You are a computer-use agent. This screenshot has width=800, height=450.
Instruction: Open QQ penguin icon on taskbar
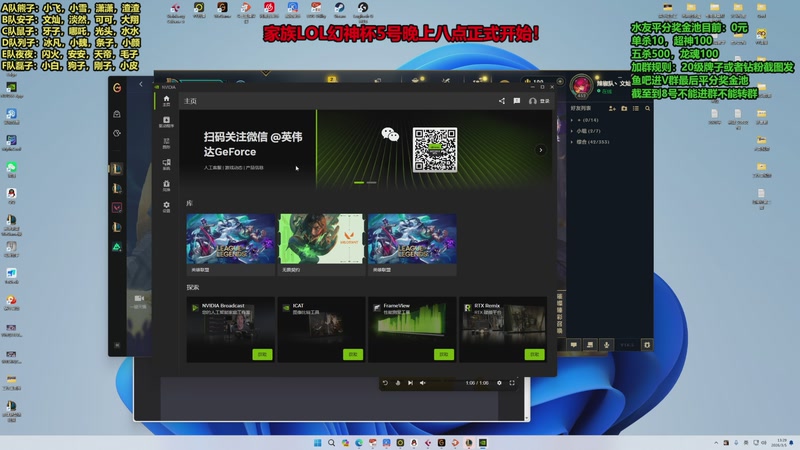tap(414, 443)
